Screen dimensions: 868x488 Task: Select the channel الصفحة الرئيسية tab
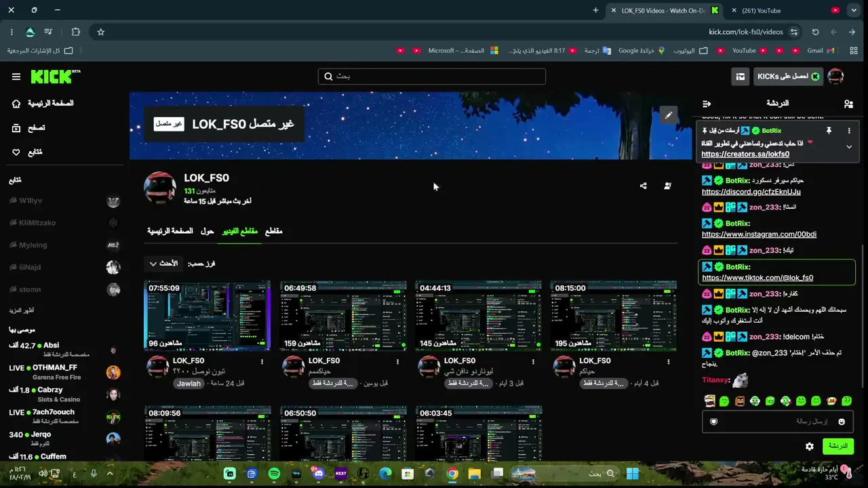170,231
